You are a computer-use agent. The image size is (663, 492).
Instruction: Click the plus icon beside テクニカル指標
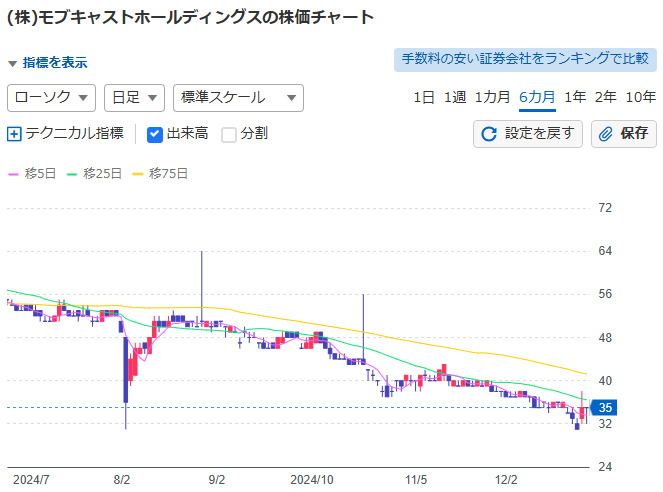(x=14, y=134)
